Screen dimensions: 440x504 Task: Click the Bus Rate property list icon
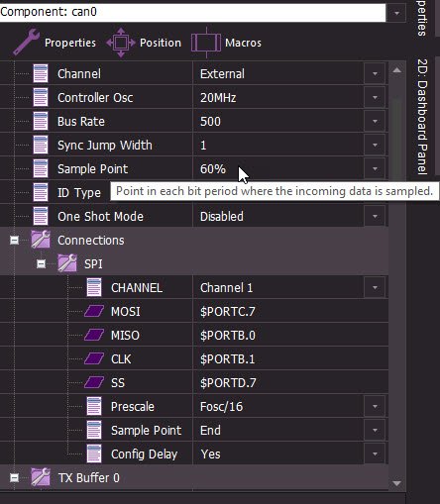[41, 121]
